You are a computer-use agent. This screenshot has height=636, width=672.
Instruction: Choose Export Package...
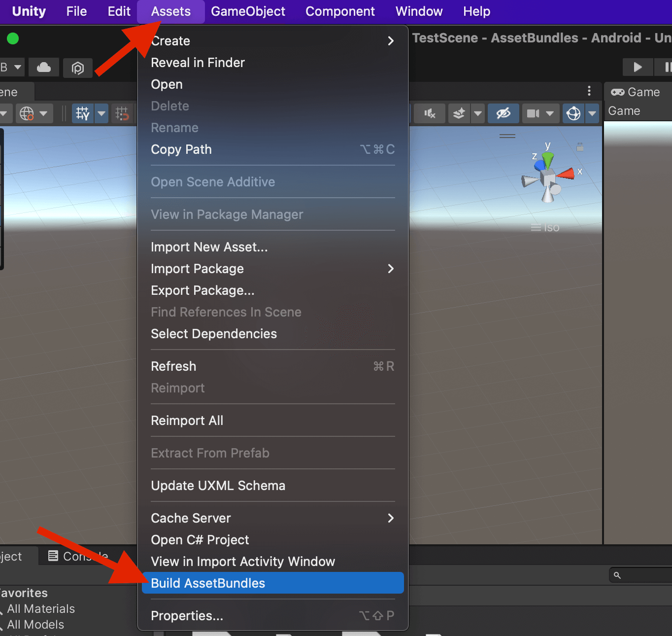[273, 290]
